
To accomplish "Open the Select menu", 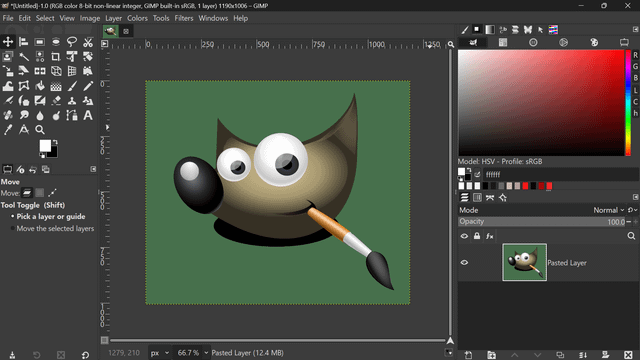I will pyautogui.click(x=45, y=18).
